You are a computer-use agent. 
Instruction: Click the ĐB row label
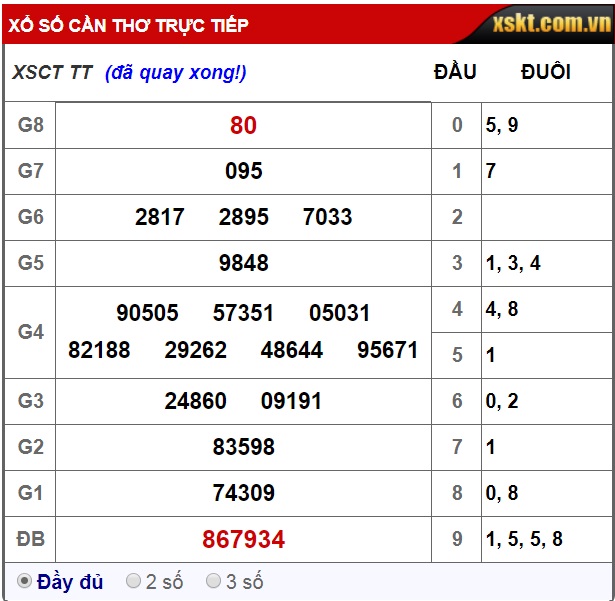pos(30,539)
